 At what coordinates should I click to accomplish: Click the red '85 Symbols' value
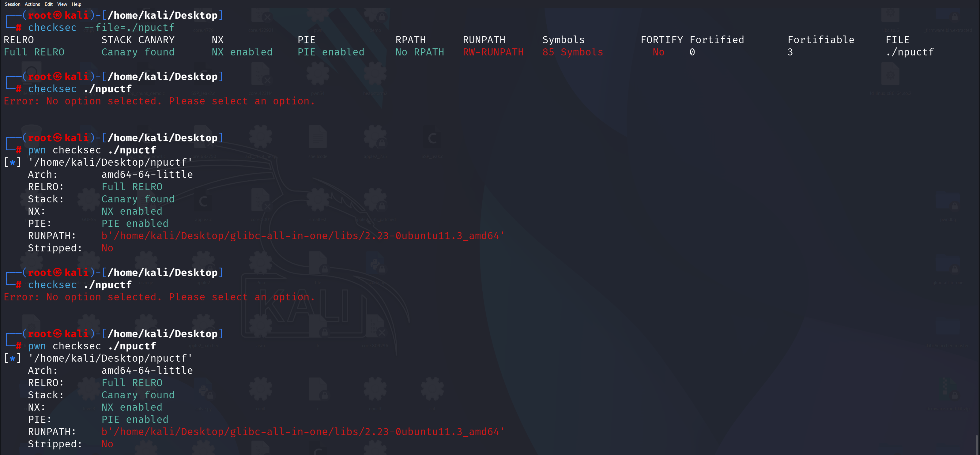point(573,52)
